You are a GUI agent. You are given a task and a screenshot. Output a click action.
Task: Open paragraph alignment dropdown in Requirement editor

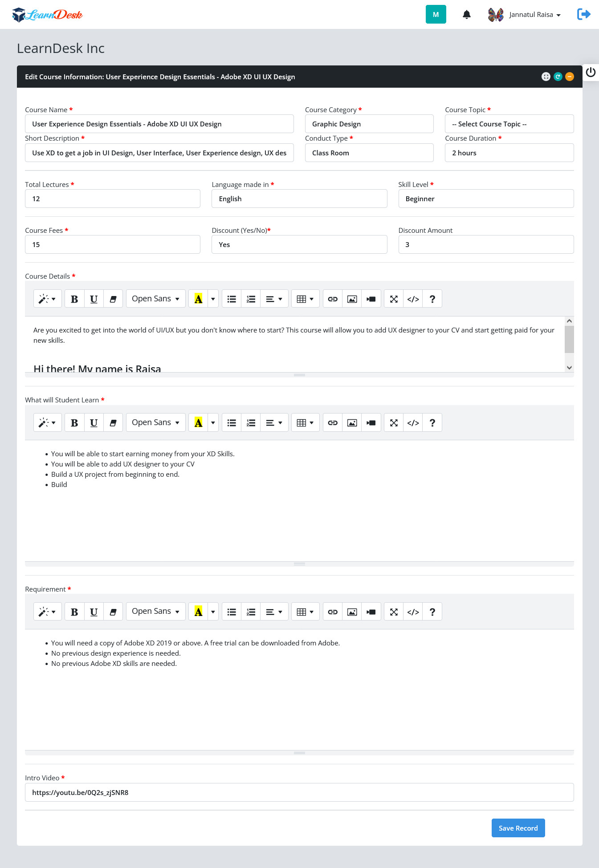(274, 612)
